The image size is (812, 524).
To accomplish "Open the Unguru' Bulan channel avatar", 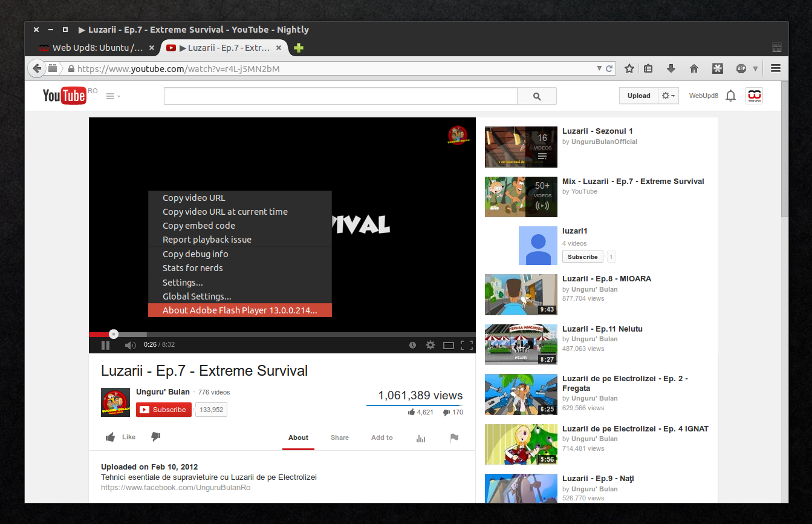I will coord(115,402).
